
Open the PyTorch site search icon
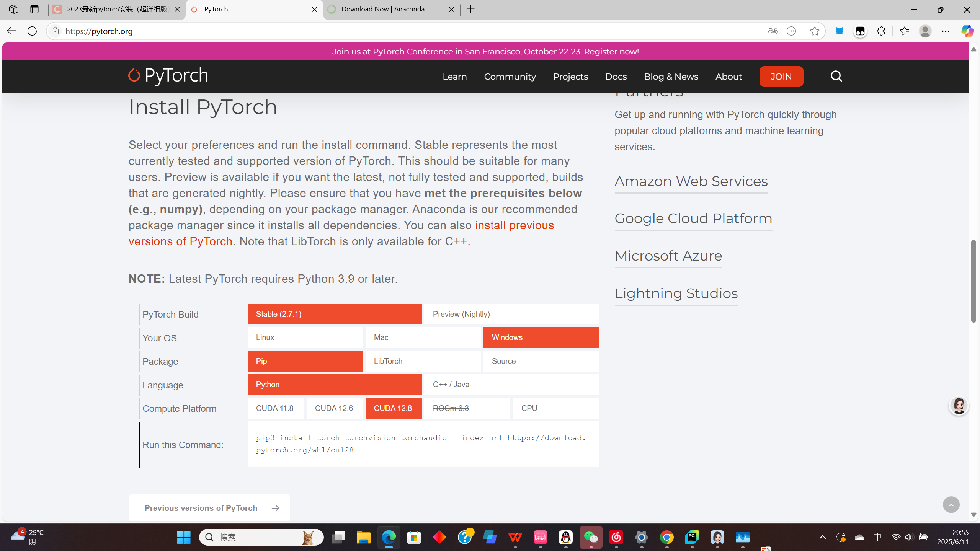point(836,76)
